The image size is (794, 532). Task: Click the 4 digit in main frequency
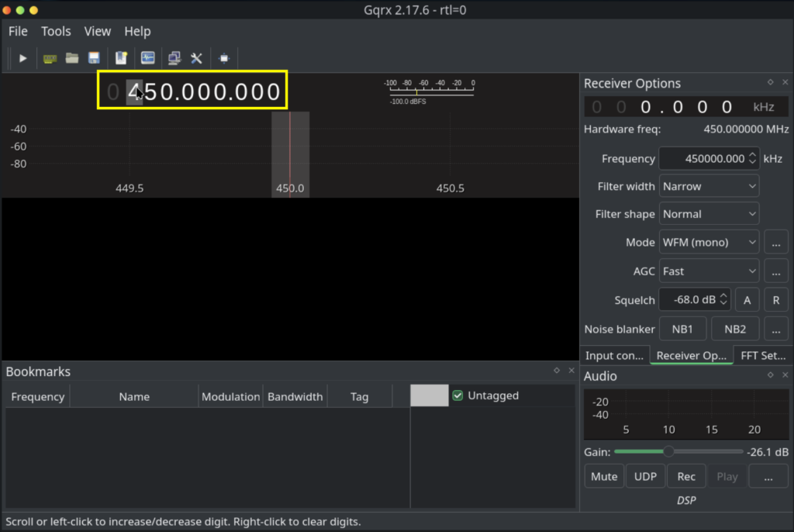(x=135, y=92)
